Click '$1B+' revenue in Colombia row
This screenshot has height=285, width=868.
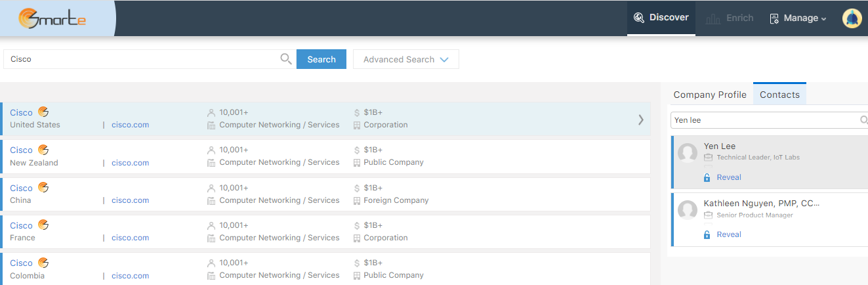[x=373, y=263]
